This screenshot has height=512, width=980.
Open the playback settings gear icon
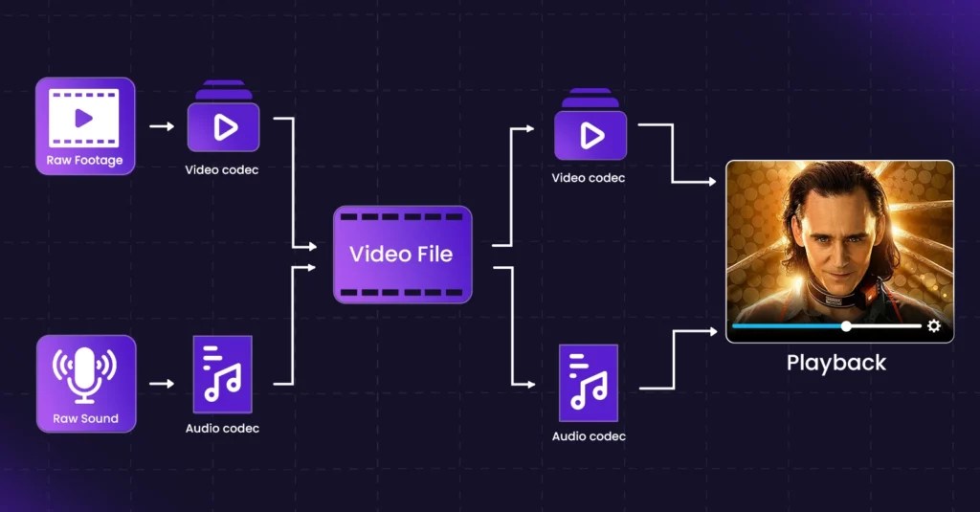[934, 325]
